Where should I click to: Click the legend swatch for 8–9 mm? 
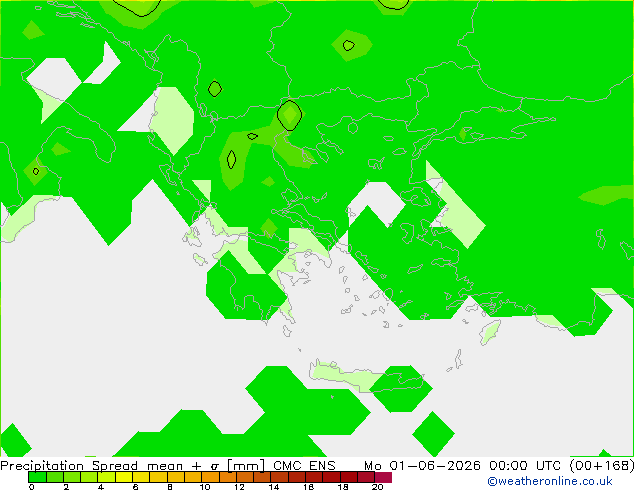[x=175, y=477]
